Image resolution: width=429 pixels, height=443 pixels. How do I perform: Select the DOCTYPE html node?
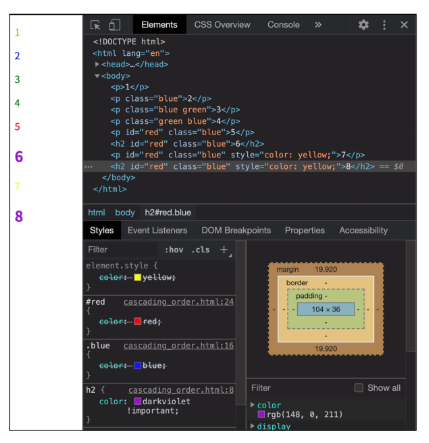129,42
